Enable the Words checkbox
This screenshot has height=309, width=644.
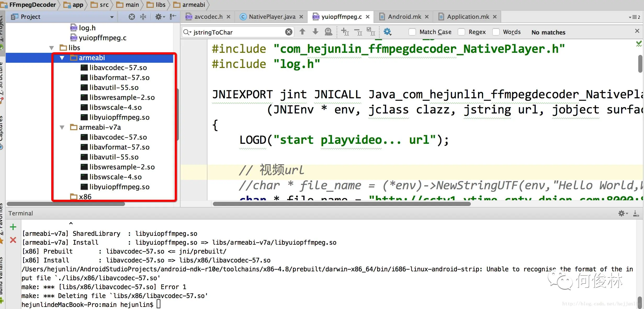[x=496, y=32]
